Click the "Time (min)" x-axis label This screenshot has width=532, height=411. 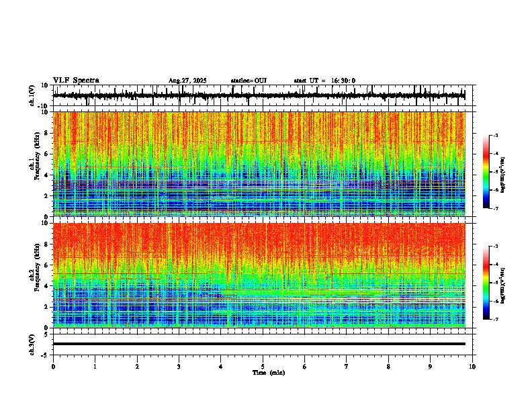[x=269, y=373]
